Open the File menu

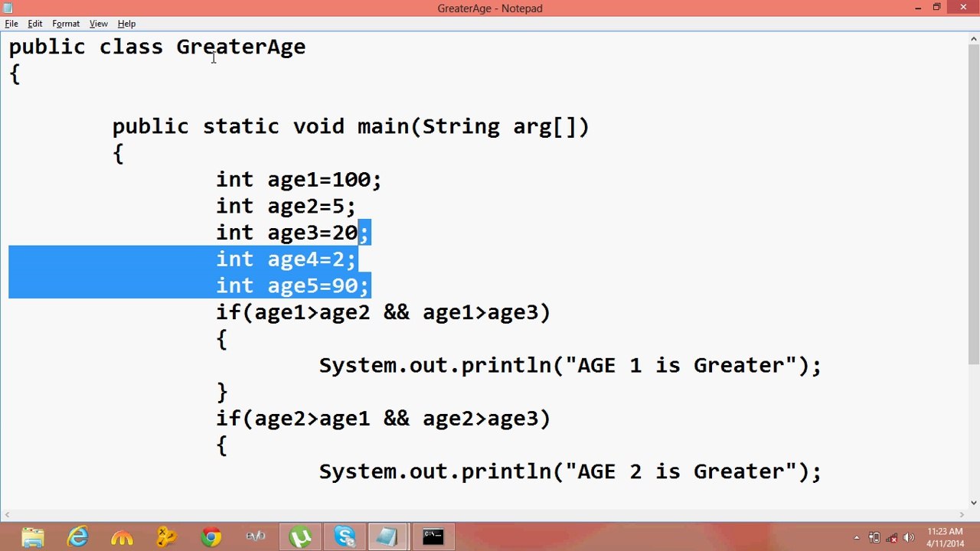point(11,24)
